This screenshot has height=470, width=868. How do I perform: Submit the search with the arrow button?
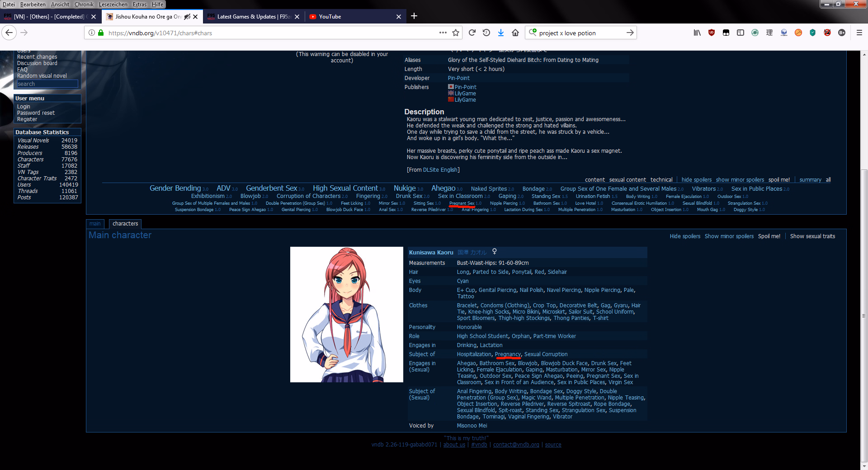pyautogui.click(x=630, y=33)
